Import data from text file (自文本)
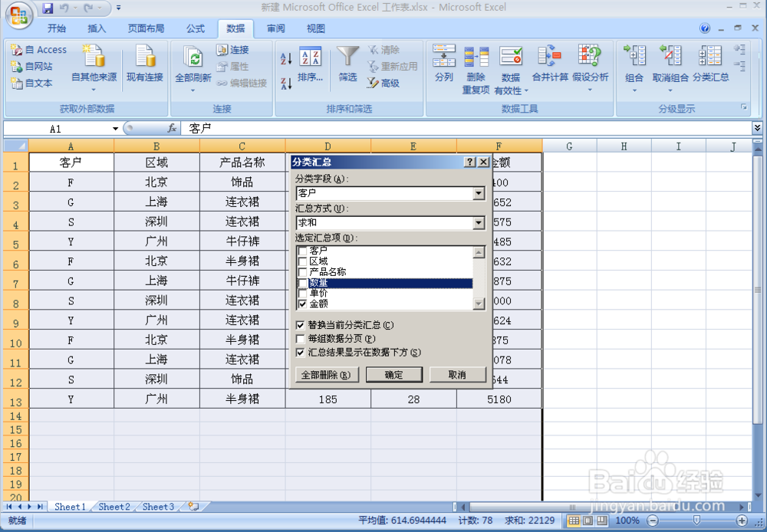The height and width of the screenshot is (532, 767). (x=31, y=83)
